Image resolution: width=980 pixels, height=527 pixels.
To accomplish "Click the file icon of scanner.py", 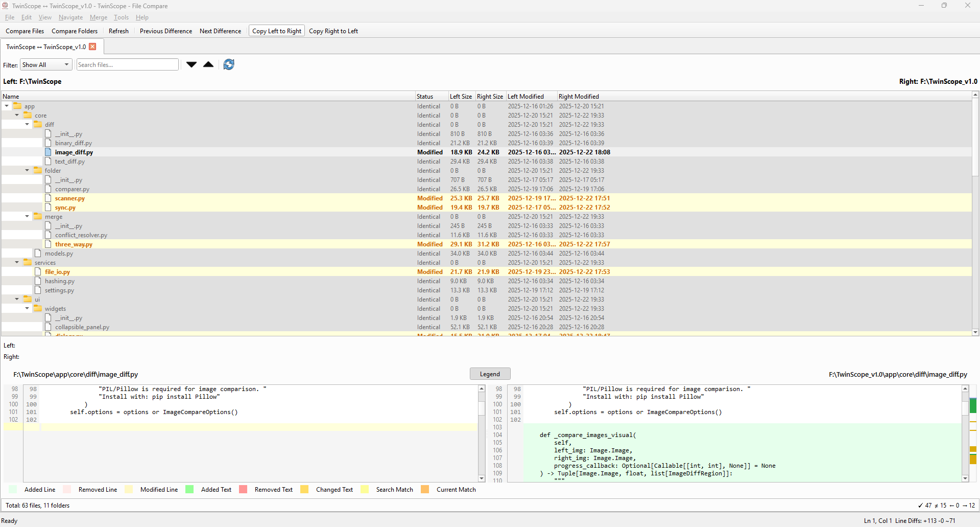I will pyautogui.click(x=48, y=198).
